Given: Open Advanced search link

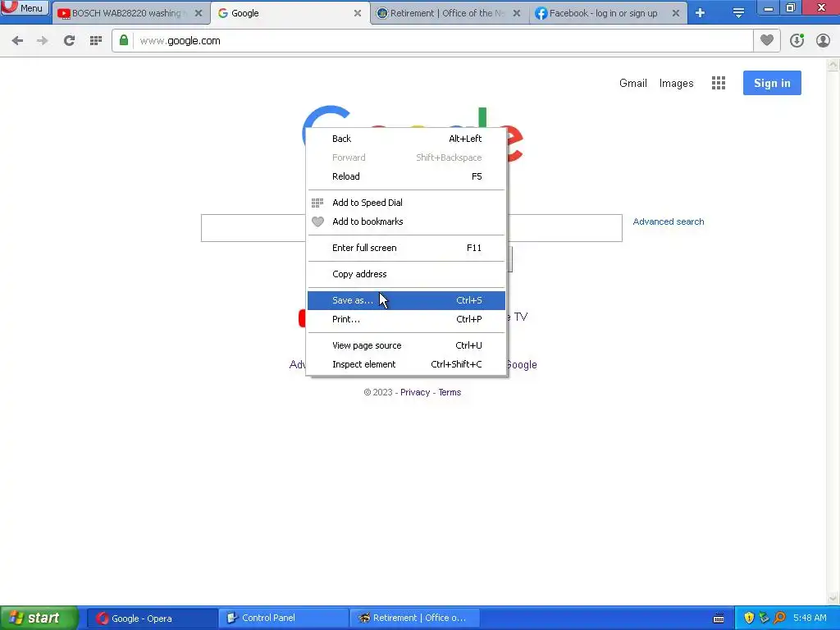Looking at the screenshot, I should 668,221.
